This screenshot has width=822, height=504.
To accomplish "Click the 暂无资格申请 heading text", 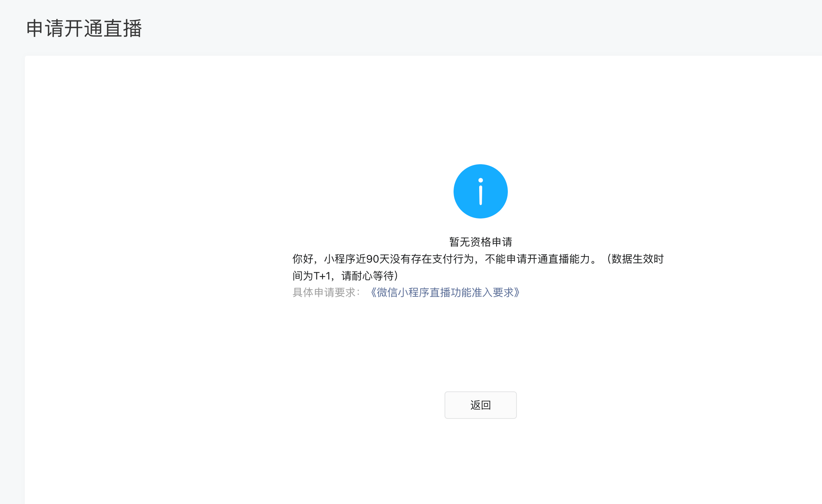I will (x=480, y=242).
